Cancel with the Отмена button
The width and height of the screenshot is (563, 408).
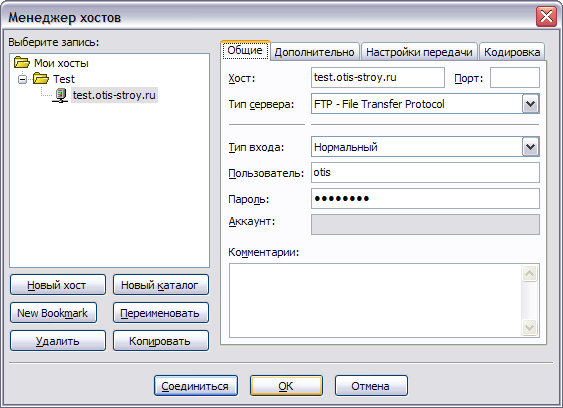tap(371, 386)
